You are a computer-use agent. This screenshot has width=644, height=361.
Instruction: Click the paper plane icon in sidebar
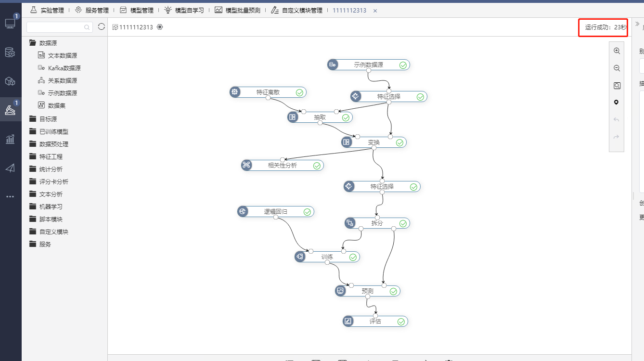point(10,168)
